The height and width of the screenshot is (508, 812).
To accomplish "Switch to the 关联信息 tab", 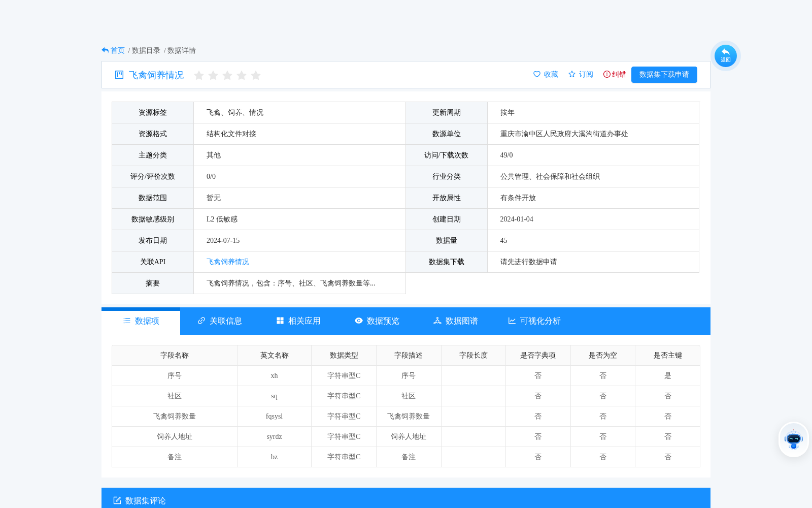I will [219, 321].
